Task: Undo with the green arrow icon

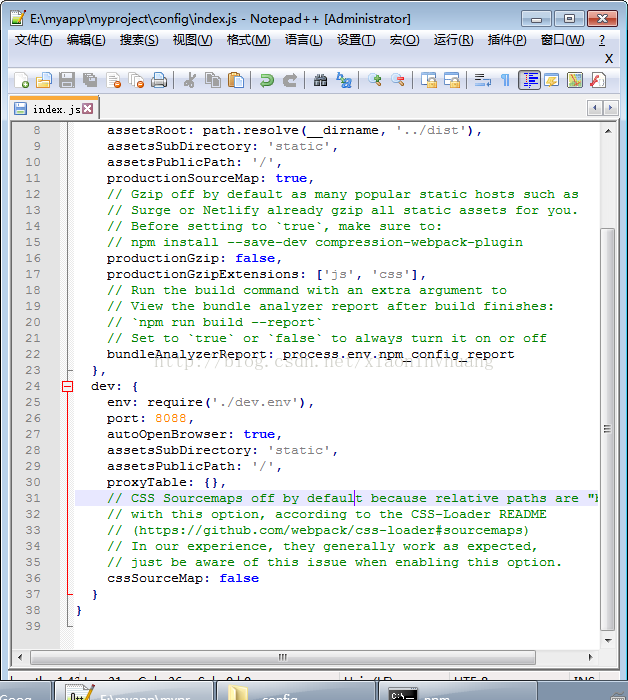Action: coord(267,80)
